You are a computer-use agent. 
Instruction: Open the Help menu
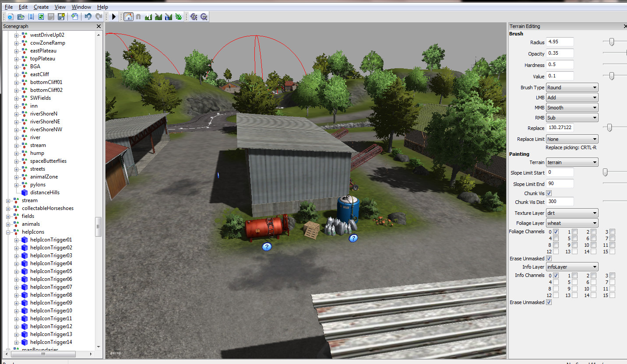(x=102, y=7)
